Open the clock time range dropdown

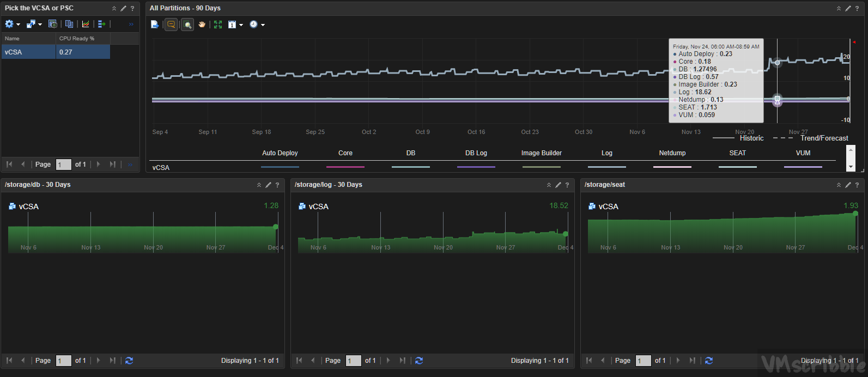[x=257, y=25]
